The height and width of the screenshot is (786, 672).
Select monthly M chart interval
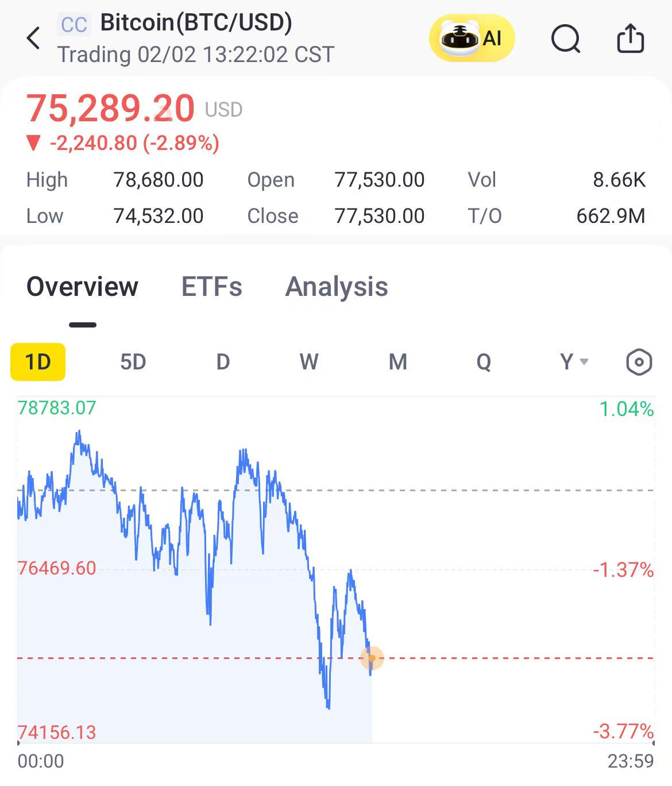[x=397, y=362]
